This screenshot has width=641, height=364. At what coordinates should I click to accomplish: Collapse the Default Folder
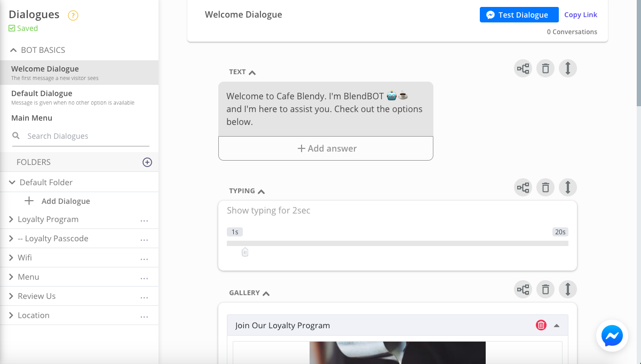(12, 181)
